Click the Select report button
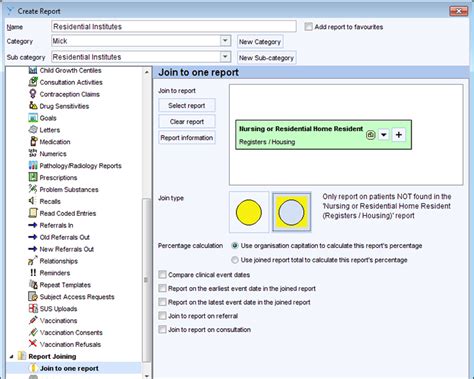This screenshot has height=379, width=474. pos(187,106)
